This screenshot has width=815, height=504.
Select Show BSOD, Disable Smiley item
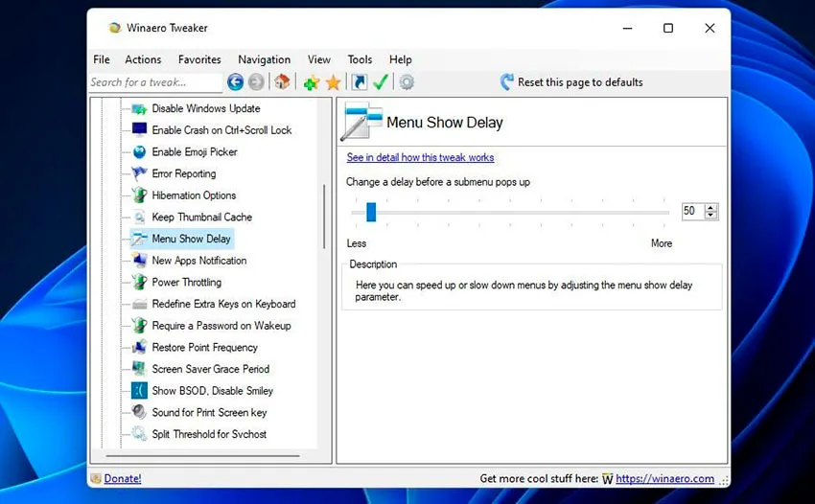(x=212, y=391)
